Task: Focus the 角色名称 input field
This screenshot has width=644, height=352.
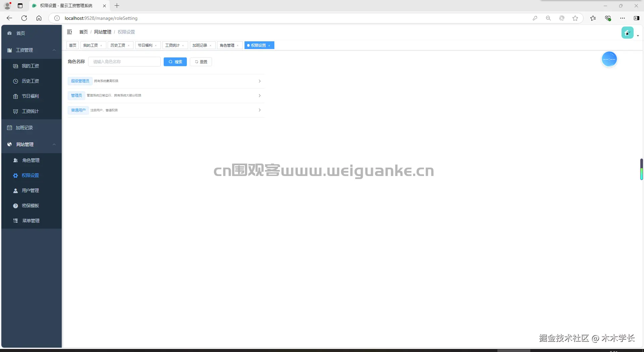Action: [124, 62]
